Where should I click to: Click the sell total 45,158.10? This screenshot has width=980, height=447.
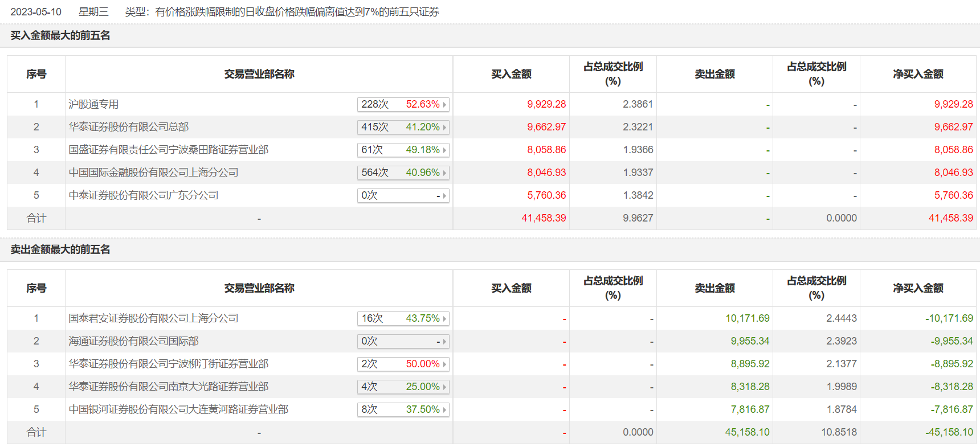point(747,432)
